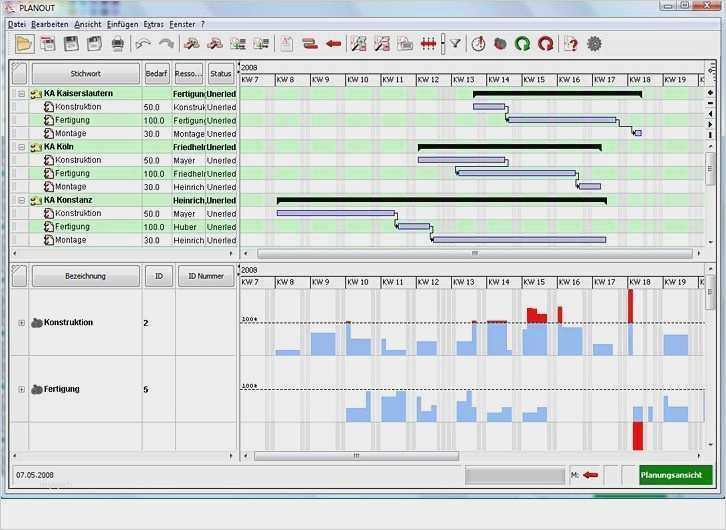Open the Einfügen menu
Screen dimensions: 726x530
click(x=122, y=25)
